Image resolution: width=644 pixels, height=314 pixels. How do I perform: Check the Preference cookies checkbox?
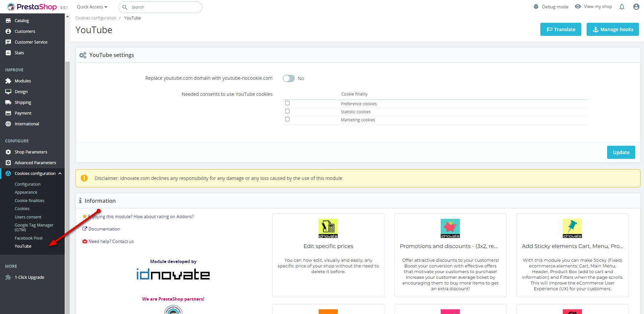(287, 103)
